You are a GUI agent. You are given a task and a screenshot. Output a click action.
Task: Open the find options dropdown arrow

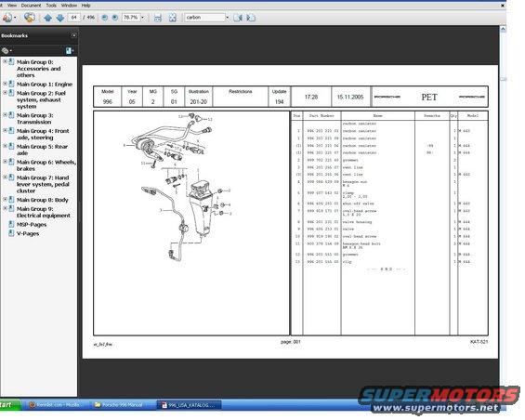pyautogui.click(x=228, y=18)
